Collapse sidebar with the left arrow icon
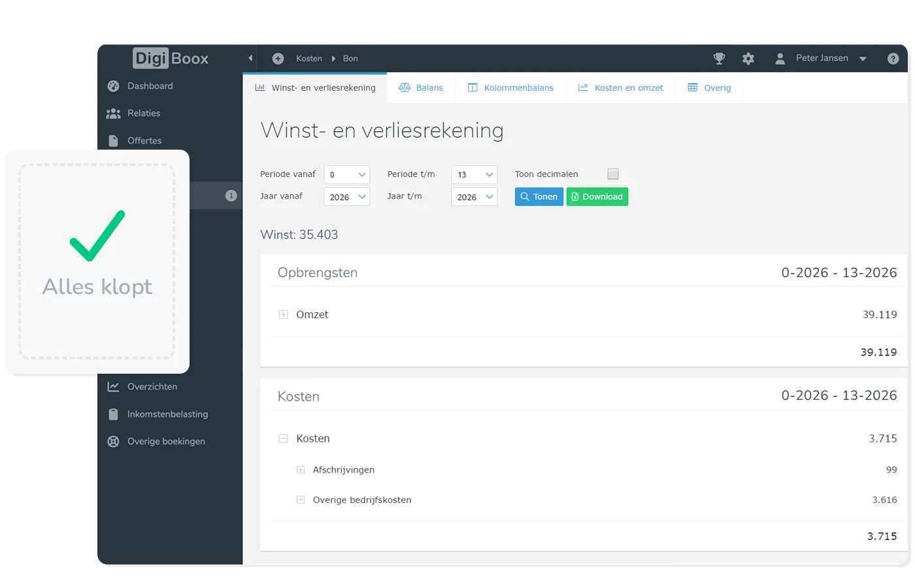Screen dimensions: 915x588 250,59
